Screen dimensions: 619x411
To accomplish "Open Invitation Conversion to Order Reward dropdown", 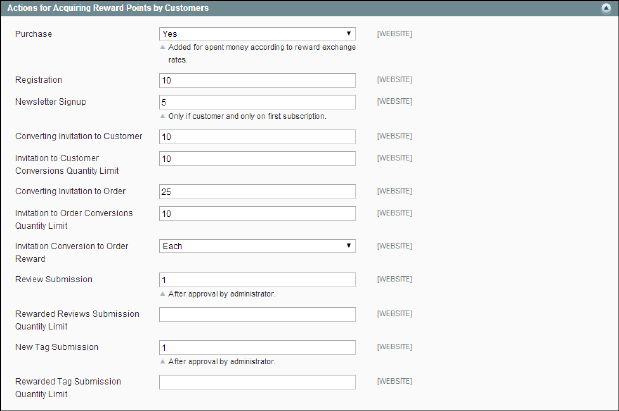I will click(257, 245).
